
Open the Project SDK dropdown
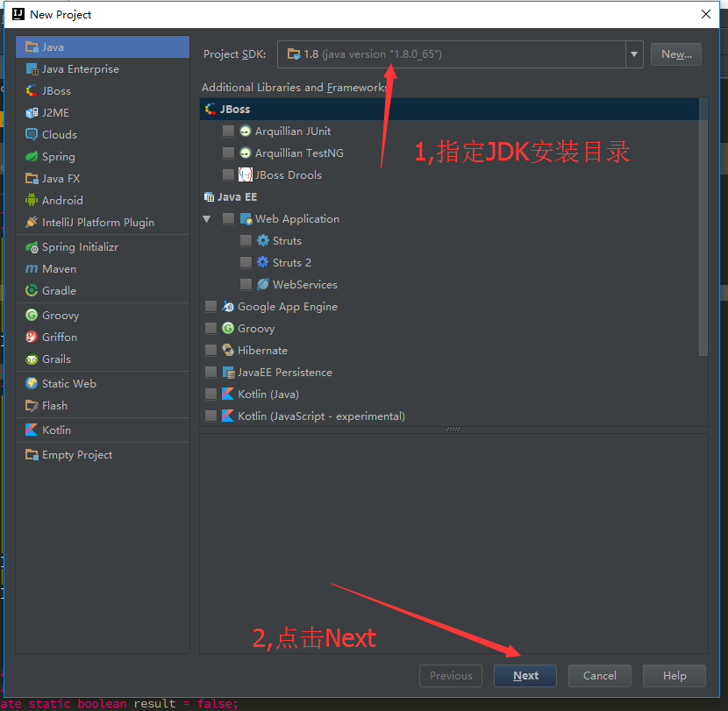pos(633,53)
